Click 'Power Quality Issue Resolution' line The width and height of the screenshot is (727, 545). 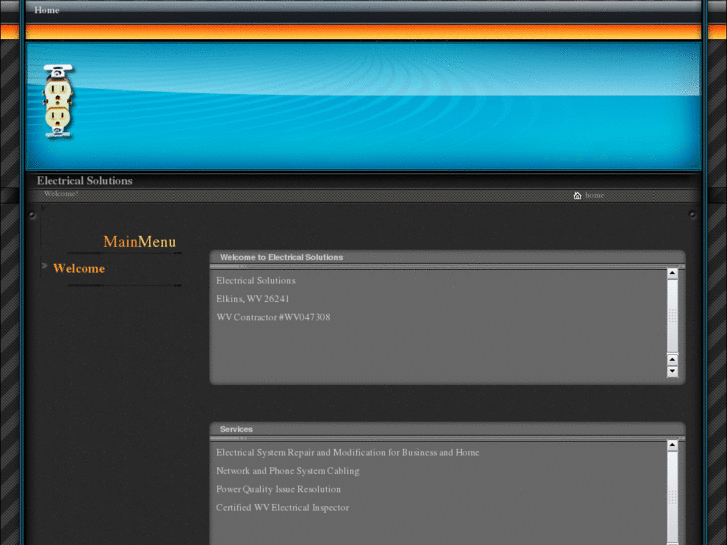tap(278, 489)
